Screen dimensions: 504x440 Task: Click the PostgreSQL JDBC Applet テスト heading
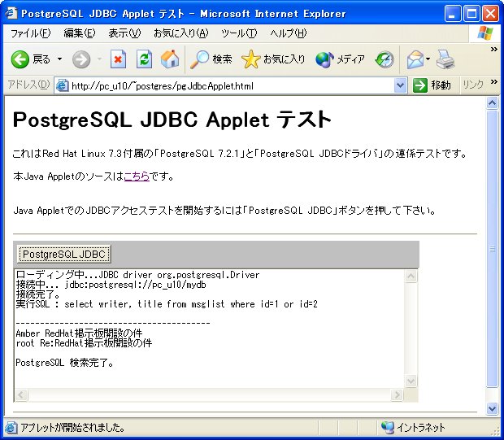pyautogui.click(x=172, y=120)
